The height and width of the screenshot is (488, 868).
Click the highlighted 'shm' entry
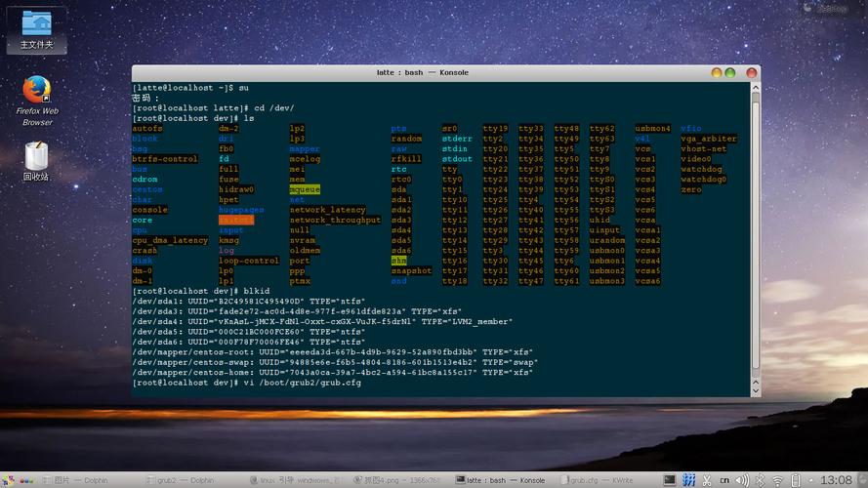click(398, 261)
